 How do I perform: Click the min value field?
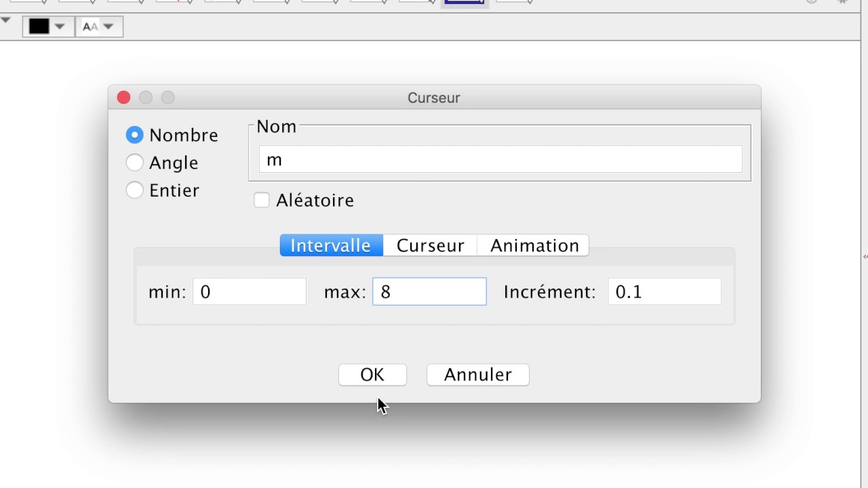point(250,292)
